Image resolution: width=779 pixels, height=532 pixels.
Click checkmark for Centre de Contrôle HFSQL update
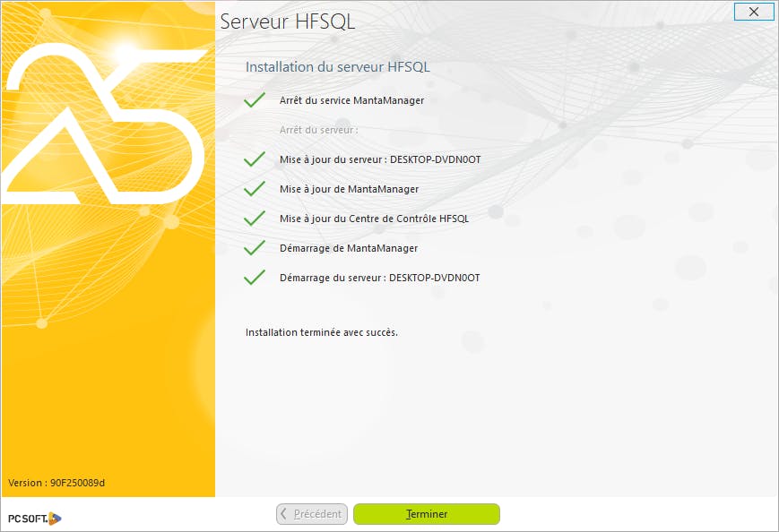coord(255,218)
